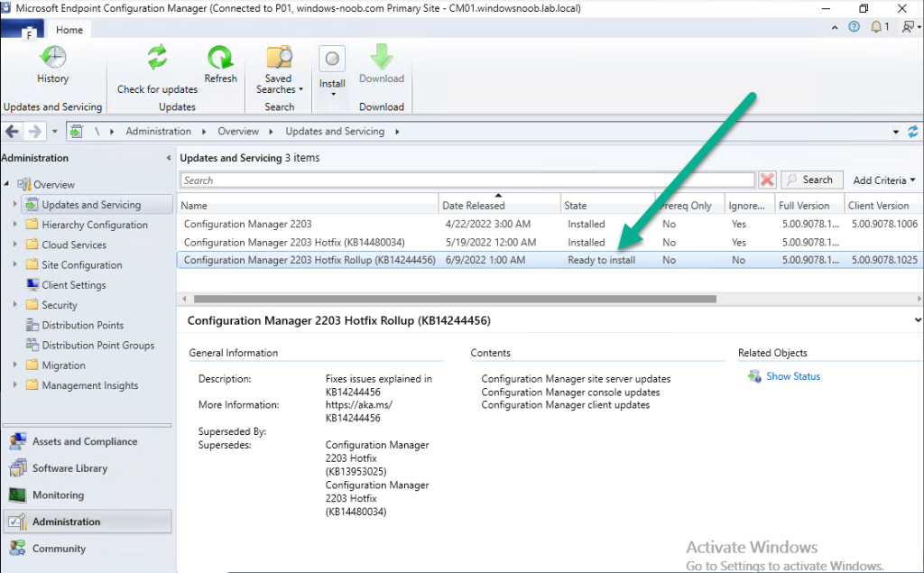The image size is (924, 573).
Task: Sort by Full Version column header
Action: (x=809, y=206)
